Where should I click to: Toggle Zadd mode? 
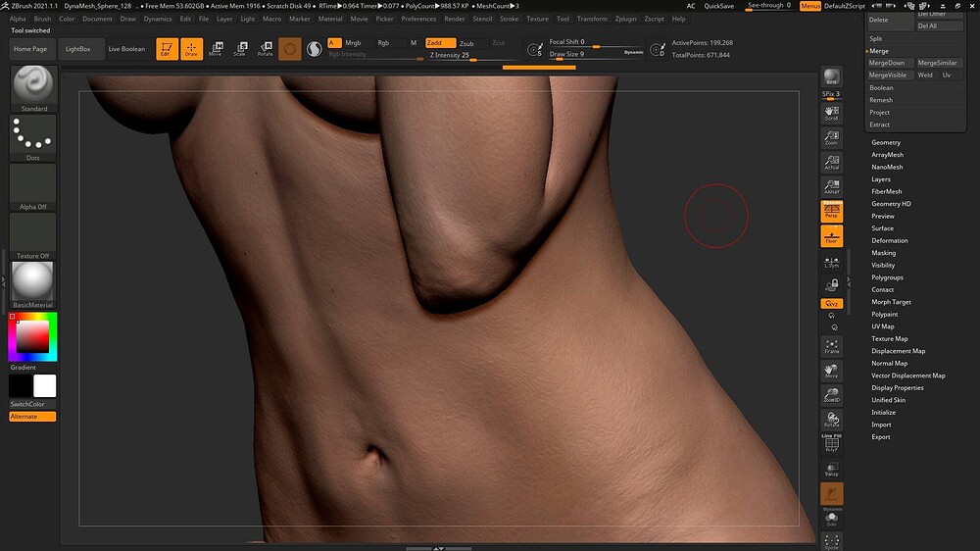pyautogui.click(x=441, y=43)
